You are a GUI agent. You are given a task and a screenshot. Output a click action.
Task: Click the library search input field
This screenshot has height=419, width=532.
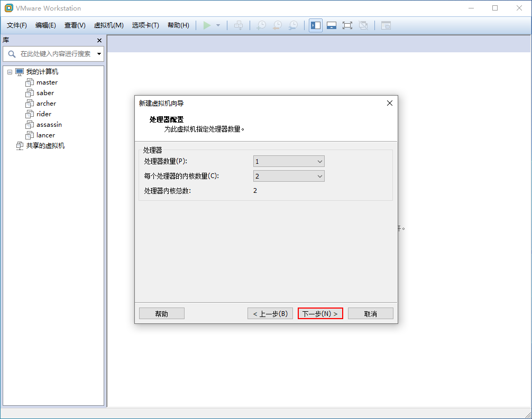[56, 54]
